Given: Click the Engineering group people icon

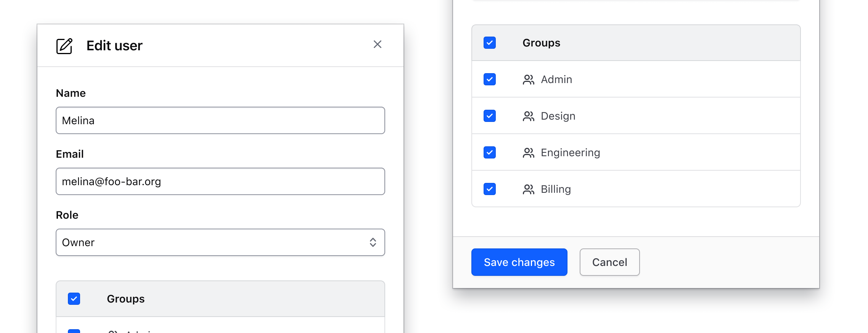Looking at the screenshot, I should [528, 153].
